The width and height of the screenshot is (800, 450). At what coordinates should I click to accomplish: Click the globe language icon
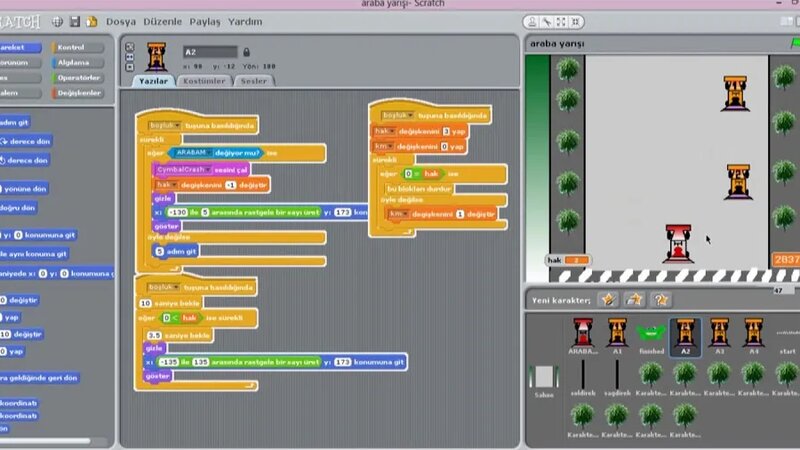(57, 21)
